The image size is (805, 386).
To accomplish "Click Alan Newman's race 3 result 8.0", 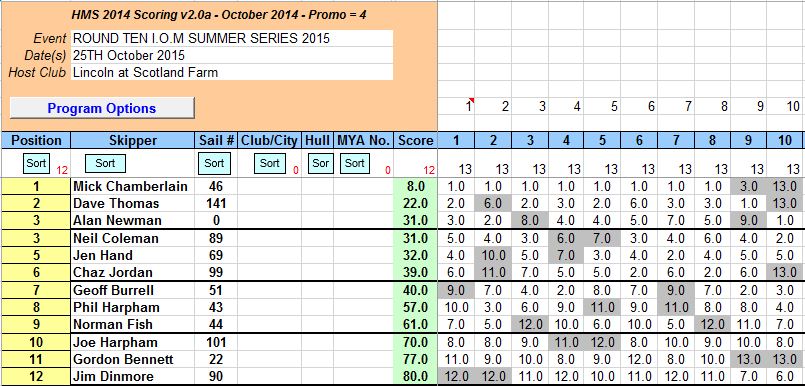I will (x=529, y=220).
